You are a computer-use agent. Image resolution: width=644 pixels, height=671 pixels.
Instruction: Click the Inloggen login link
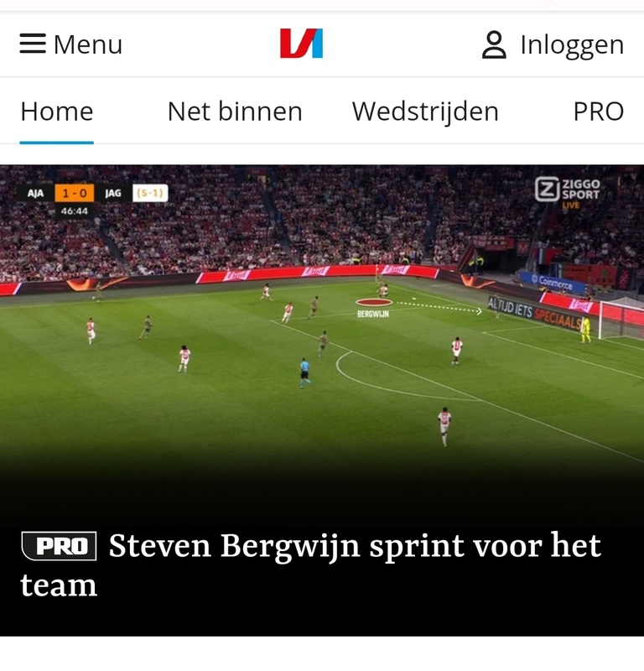point(572,45)
